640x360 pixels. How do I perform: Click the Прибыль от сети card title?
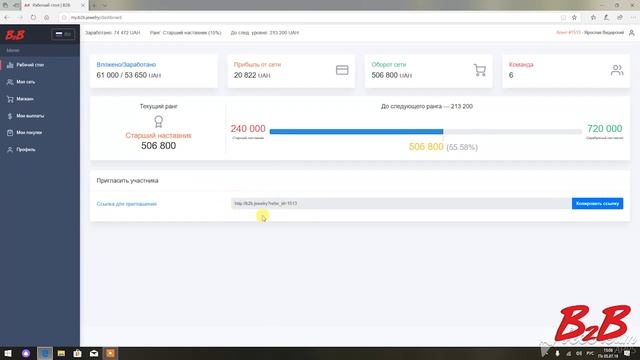coord(257,64)
